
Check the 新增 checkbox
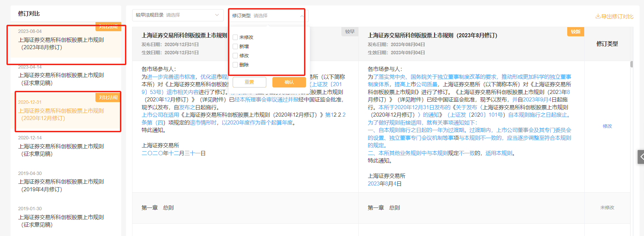235,46
